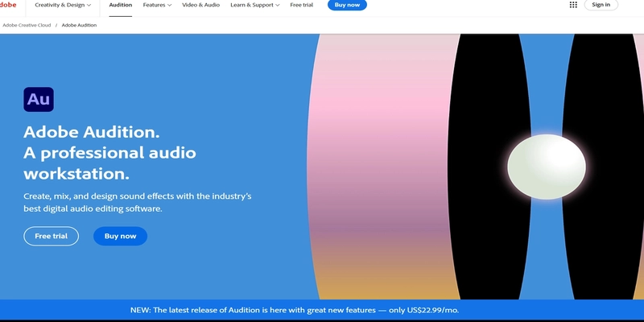The height and width of the screenshot is (322, 644).
Task: Click the Adobe logo in the header
Action: pos(7,5)
